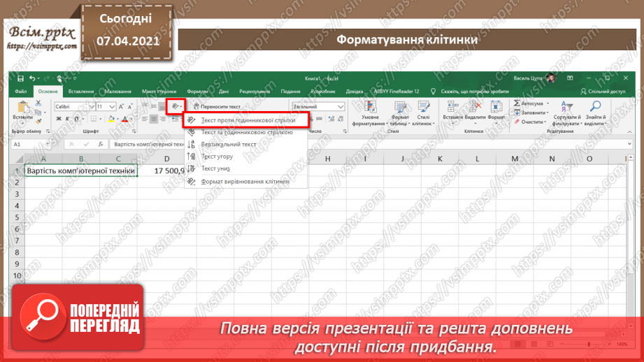Viewport: 644px width, 362px height.
Task: Choose Формат вирівнювання клітинки option
Action: click(246, 182)
